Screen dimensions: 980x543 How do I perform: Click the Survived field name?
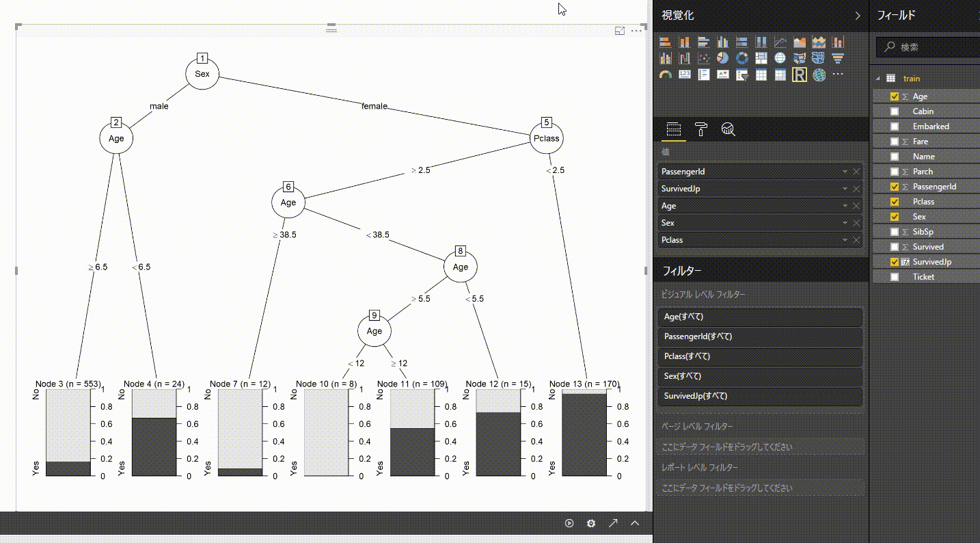928,247
